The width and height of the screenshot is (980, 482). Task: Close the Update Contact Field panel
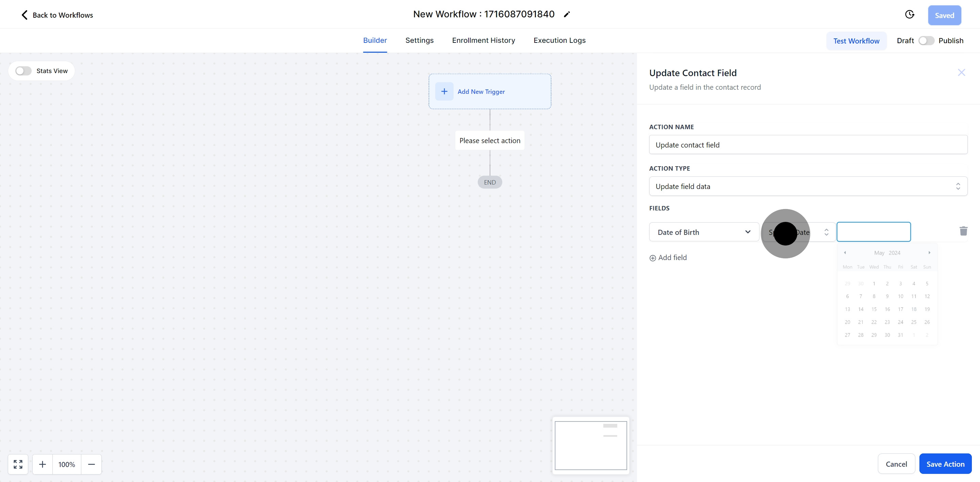click(961, 73)
